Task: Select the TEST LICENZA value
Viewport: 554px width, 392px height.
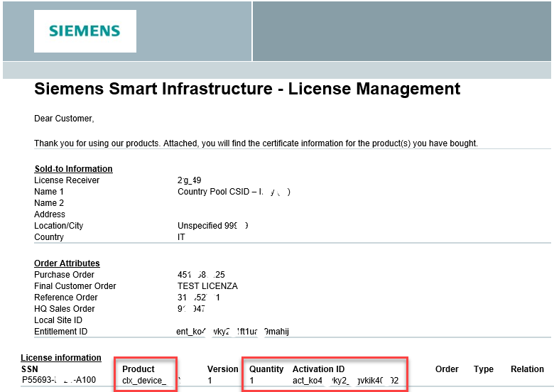Action: 207,286
